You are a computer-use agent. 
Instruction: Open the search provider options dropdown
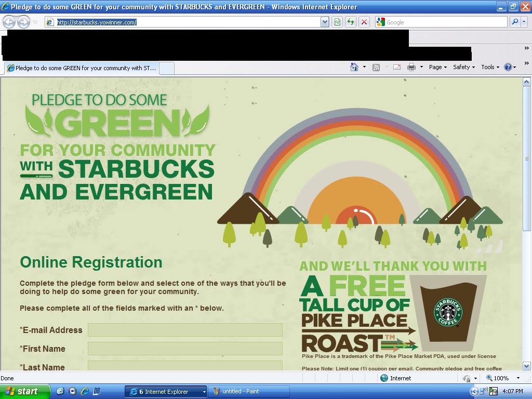coord(524,22)
